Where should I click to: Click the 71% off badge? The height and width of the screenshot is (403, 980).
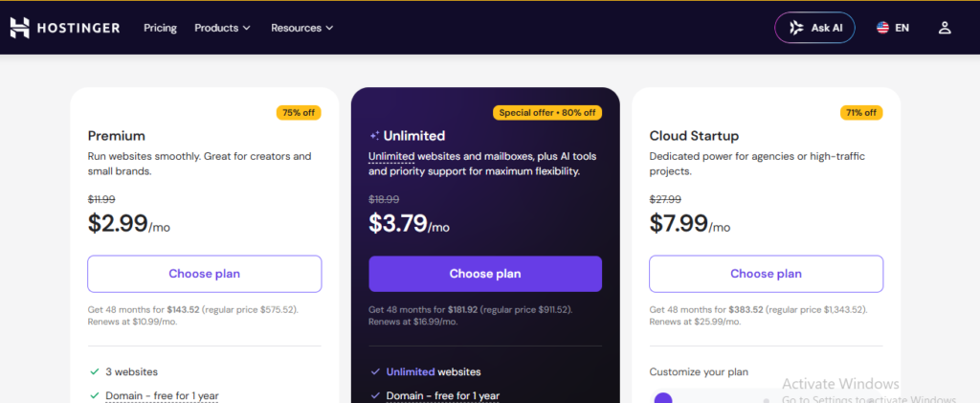[861, 112]
